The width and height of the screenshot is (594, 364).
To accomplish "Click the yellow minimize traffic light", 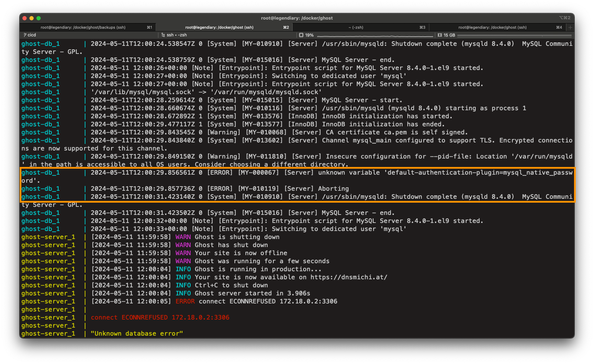I will [x=31, y=17].
